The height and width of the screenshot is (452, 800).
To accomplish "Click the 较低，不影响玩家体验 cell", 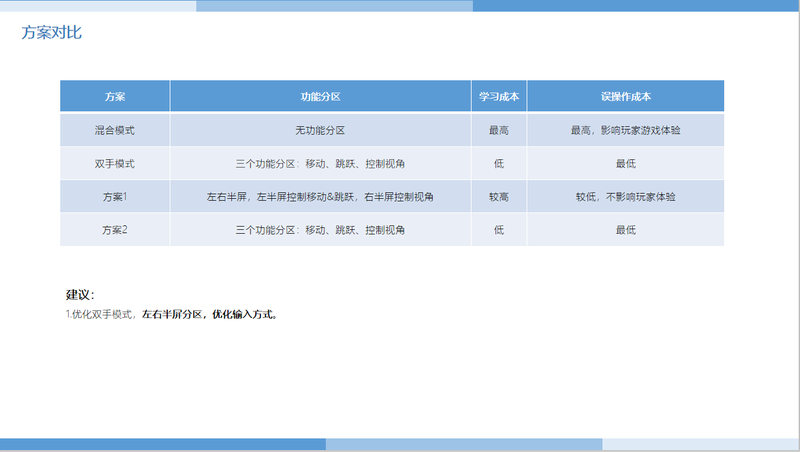I will (626, 196).
